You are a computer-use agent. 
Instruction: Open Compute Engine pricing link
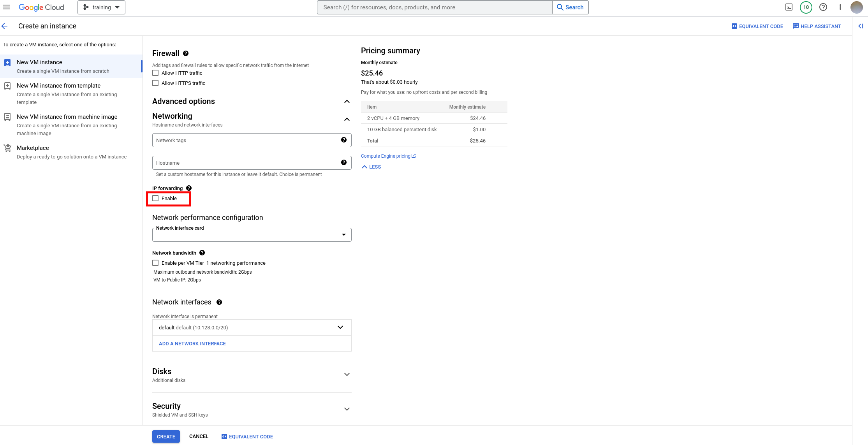pyautogui.click(x=386, y=156)
